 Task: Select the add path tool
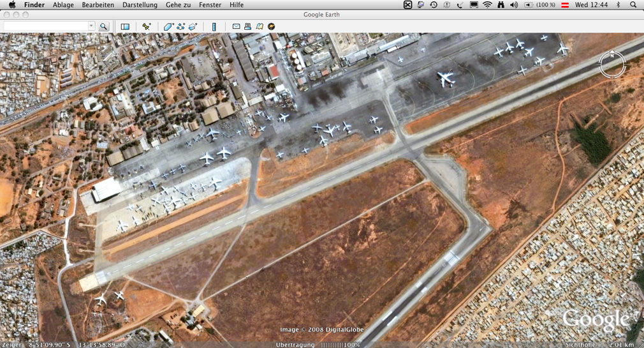(x=180, y=27)
